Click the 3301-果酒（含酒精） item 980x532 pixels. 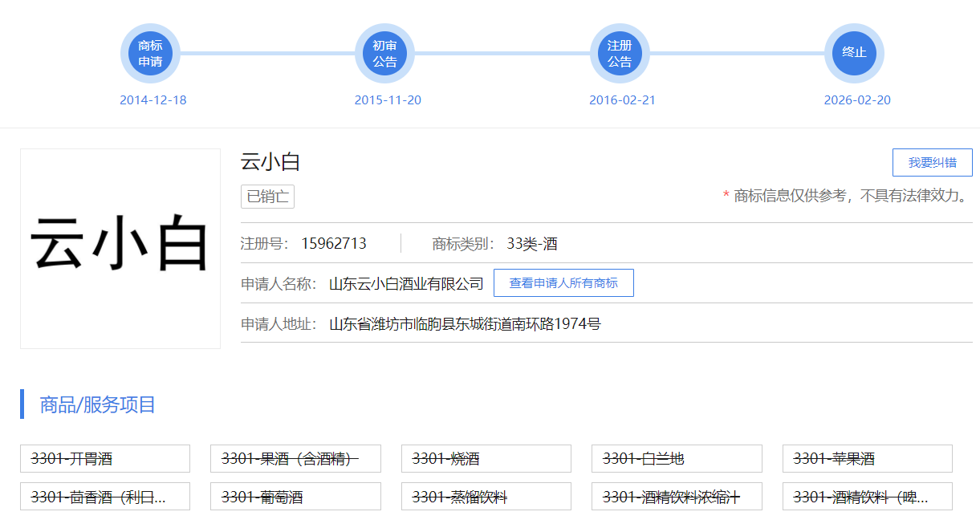click(x=295, y=459)
